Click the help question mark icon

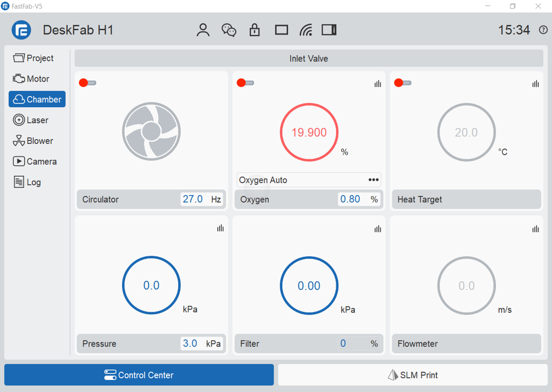point(543,30)
